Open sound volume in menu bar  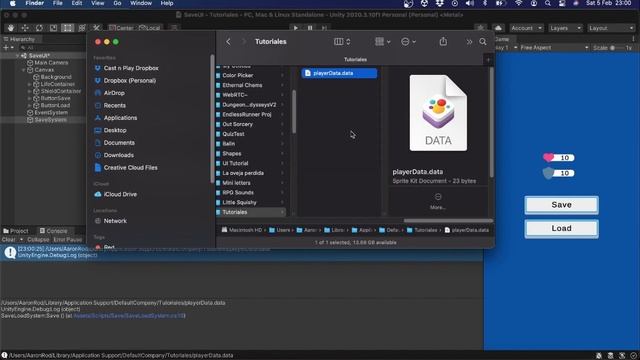470,3
